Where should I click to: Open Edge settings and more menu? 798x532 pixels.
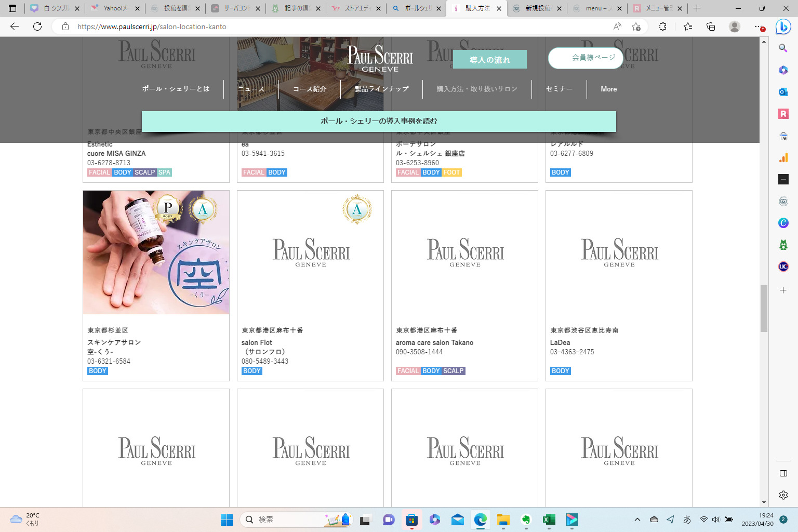point(759,26)
